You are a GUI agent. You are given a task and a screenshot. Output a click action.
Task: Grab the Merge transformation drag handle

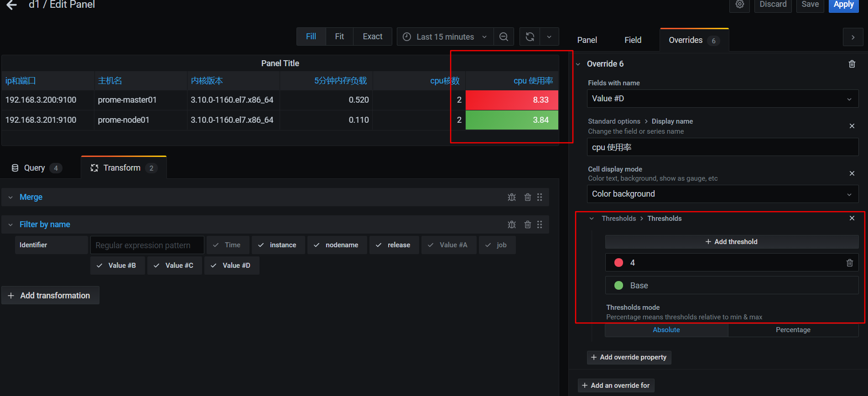540,197
